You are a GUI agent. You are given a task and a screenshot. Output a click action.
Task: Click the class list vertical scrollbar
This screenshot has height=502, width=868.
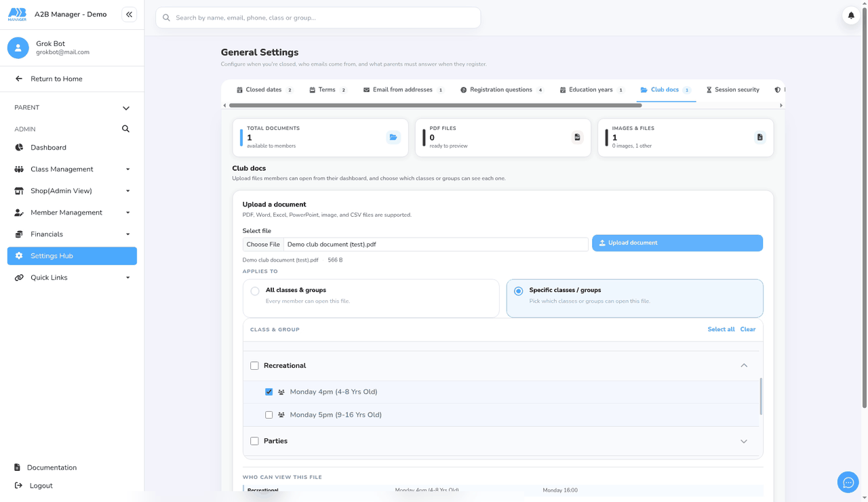(x=760, y=396)
